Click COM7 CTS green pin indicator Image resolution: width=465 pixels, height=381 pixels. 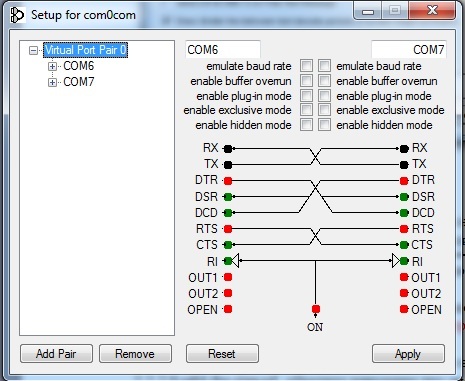pos(404,245)
